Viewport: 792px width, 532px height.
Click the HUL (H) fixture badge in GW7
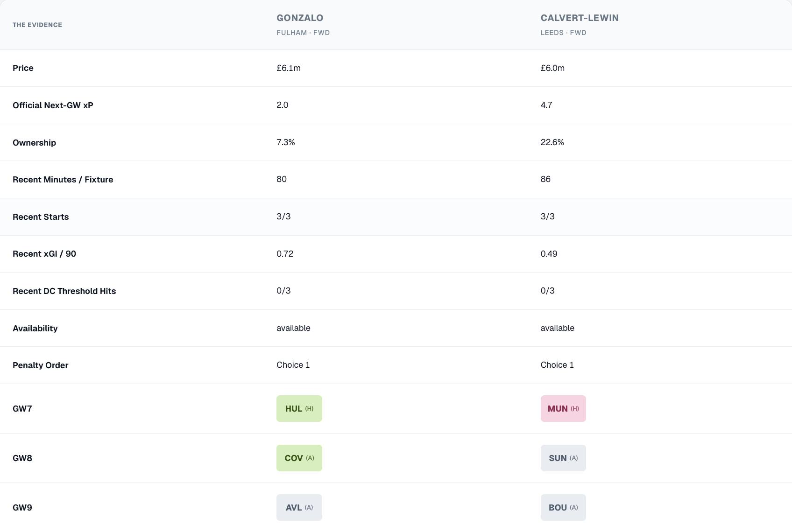299,408
